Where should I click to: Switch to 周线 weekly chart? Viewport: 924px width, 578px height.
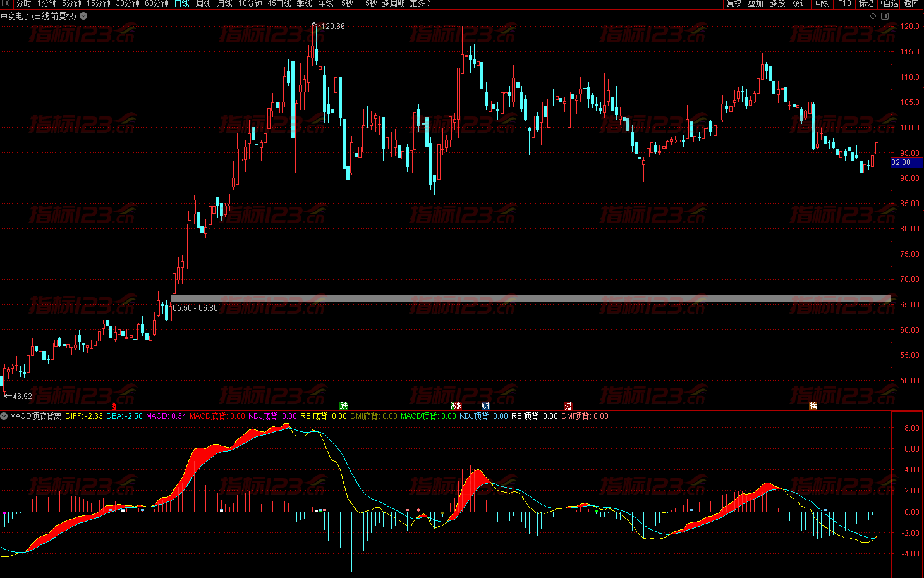(204, 4)
